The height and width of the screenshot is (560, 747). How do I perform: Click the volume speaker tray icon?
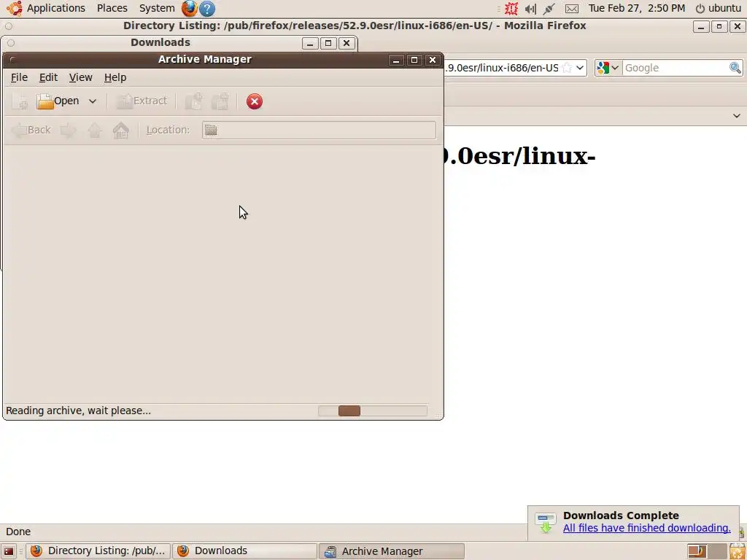[x=530, y=9]
